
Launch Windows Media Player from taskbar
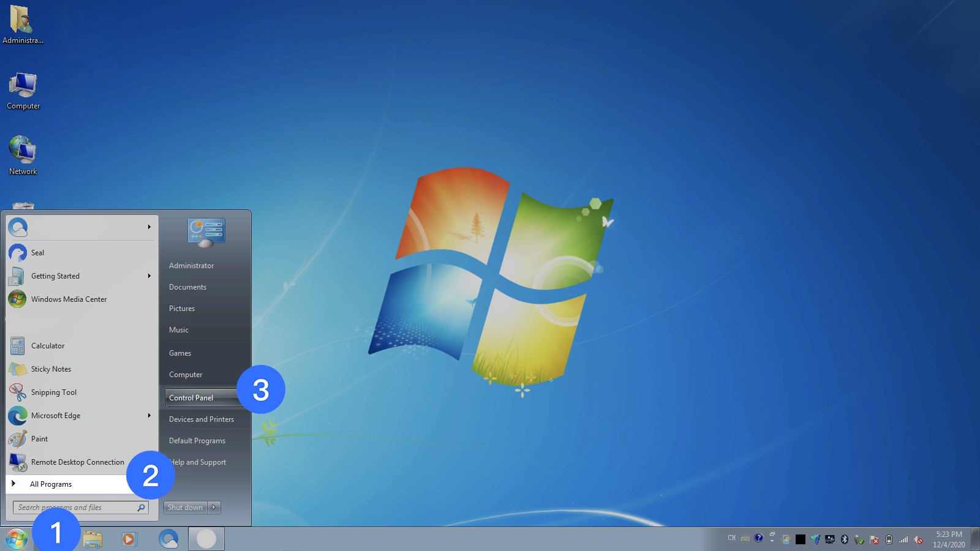(x=129, y=539)
